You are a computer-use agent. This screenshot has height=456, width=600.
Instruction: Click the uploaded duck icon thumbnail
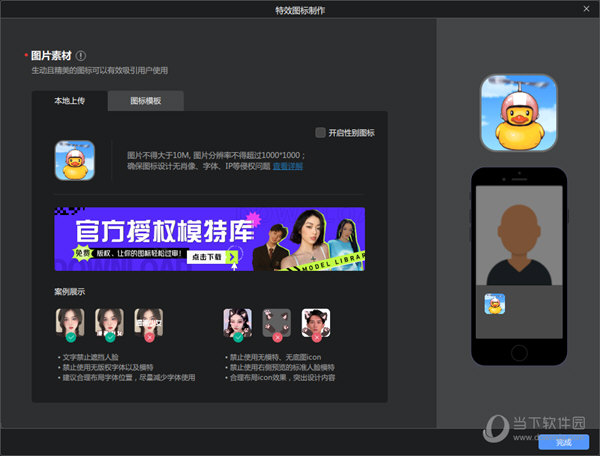[75, 160]
